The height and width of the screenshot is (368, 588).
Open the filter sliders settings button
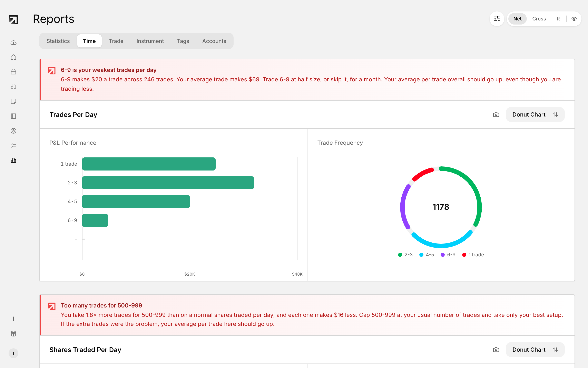[x=497, y=19]
